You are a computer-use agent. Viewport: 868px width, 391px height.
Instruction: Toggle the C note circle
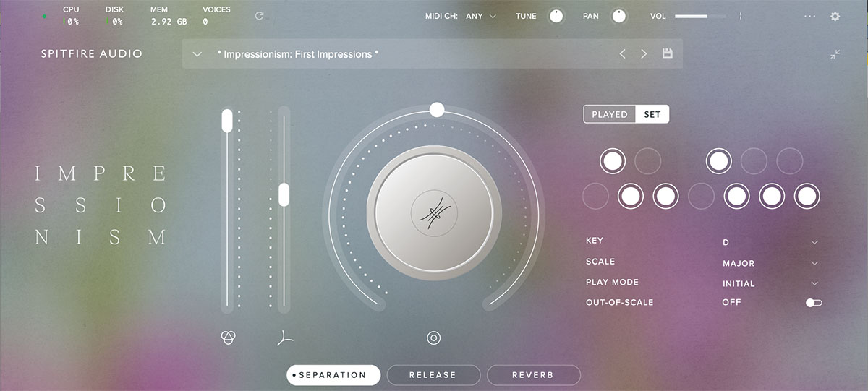595,196
